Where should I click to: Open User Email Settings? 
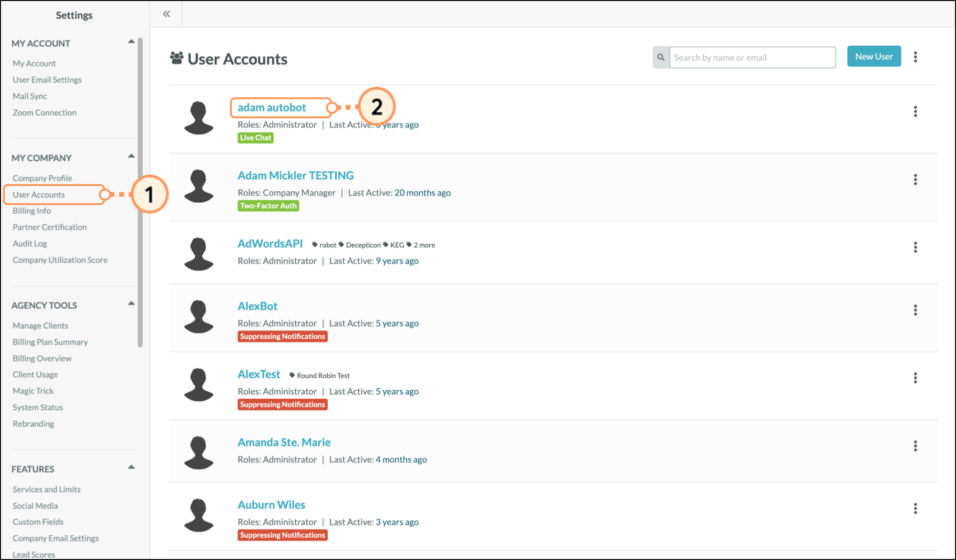coord(47,80)
